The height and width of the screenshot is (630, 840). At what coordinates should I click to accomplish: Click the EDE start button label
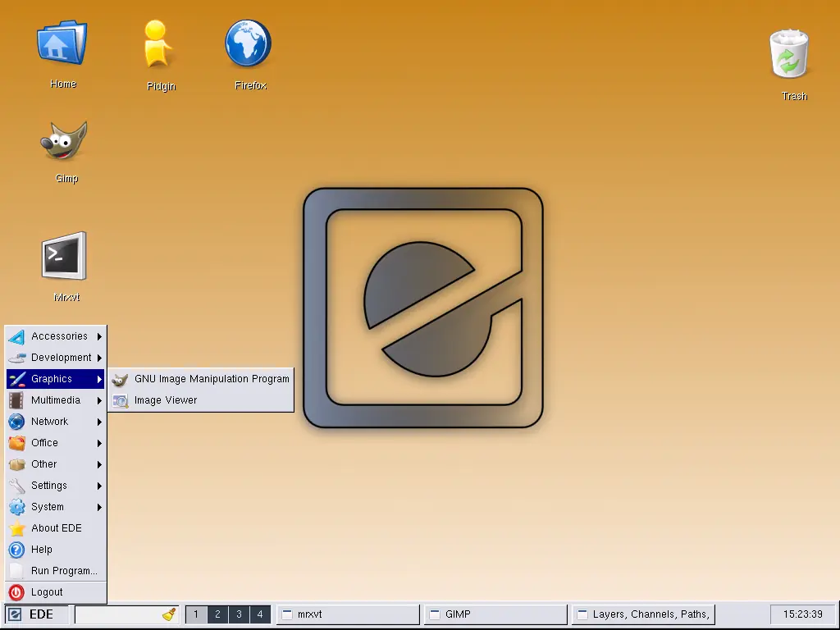click(x=41, y=614)
